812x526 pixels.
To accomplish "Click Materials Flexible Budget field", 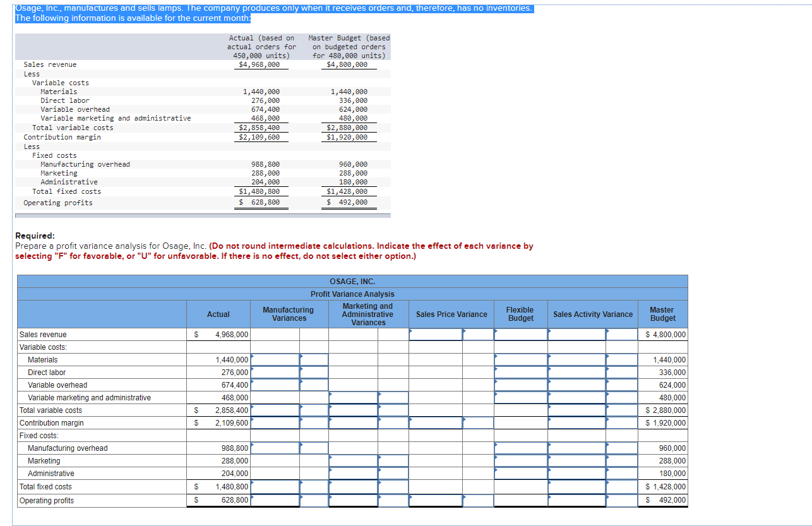I will [x=521, y=360].
